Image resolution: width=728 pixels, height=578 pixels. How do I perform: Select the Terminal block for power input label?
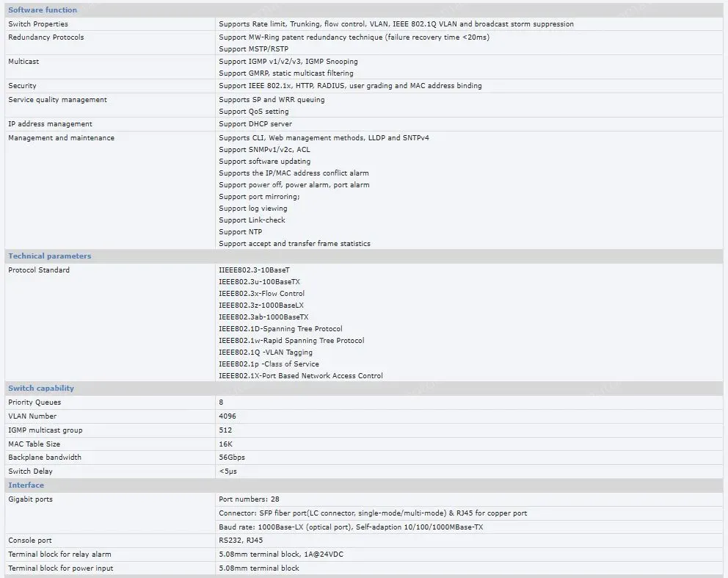tap(61, 568)
